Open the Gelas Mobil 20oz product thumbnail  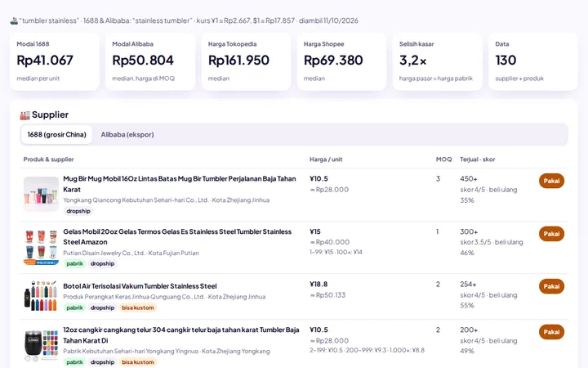point(41,247)
